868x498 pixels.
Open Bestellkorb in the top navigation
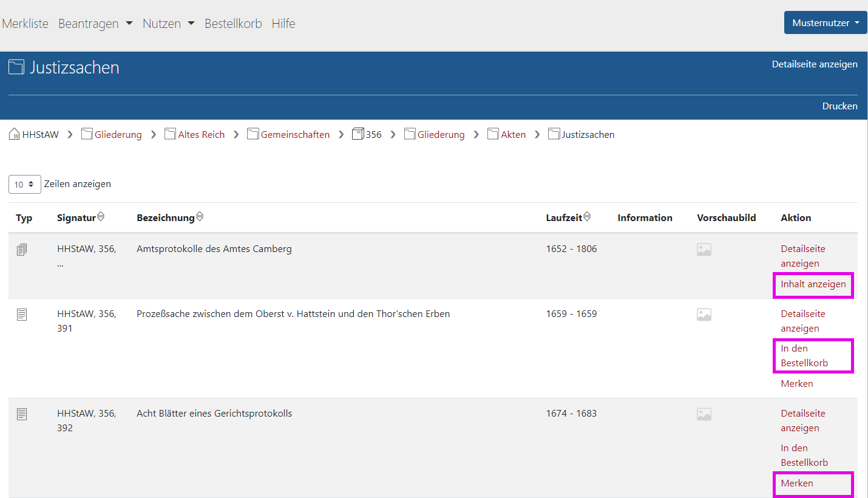point(233,24)
